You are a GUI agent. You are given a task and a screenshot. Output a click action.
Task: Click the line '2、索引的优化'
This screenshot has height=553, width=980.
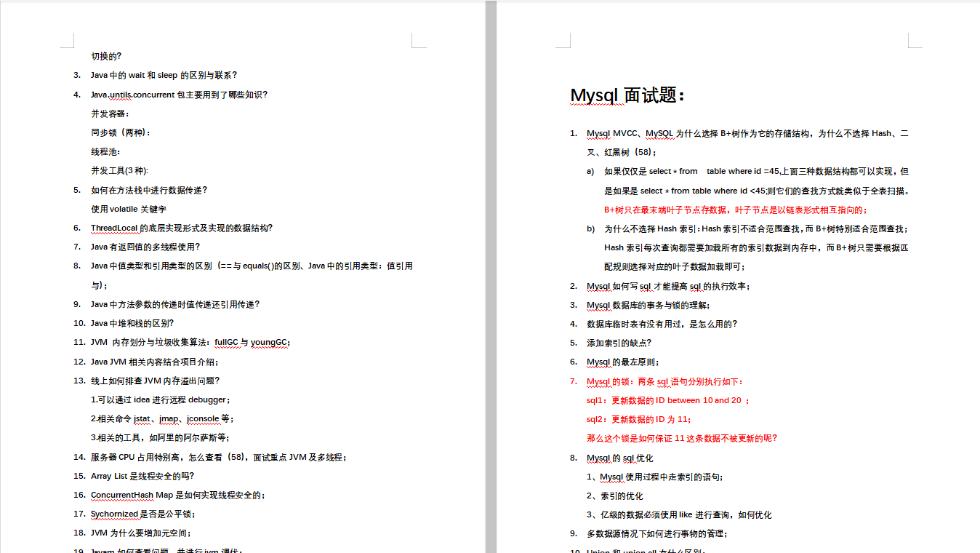pyautogui.click(x=615, y=496)
